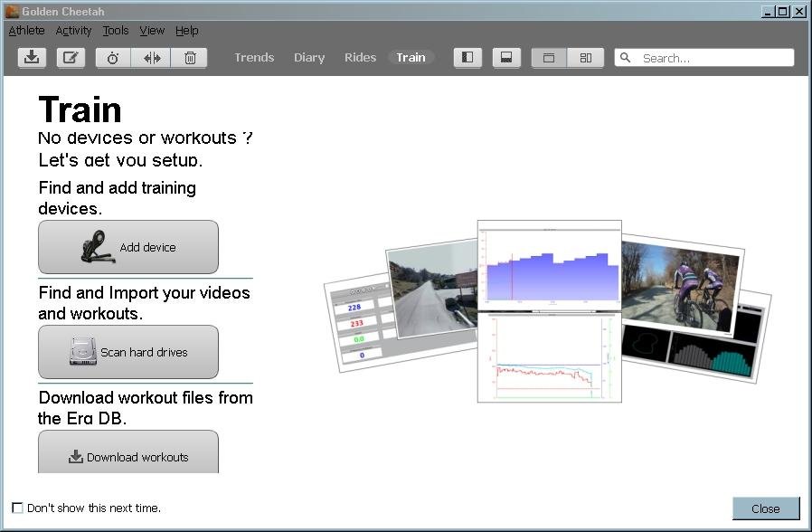The width and height of the screenshot is (812, 532).
Task: Click the hard drive icon on Scan button
Action: click(x=83, y=351)
